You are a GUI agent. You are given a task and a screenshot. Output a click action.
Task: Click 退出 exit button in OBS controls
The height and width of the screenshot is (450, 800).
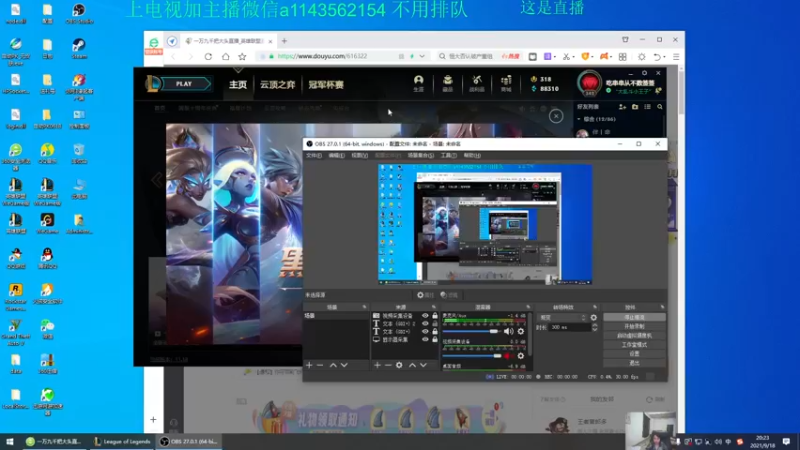pos(634,363)
